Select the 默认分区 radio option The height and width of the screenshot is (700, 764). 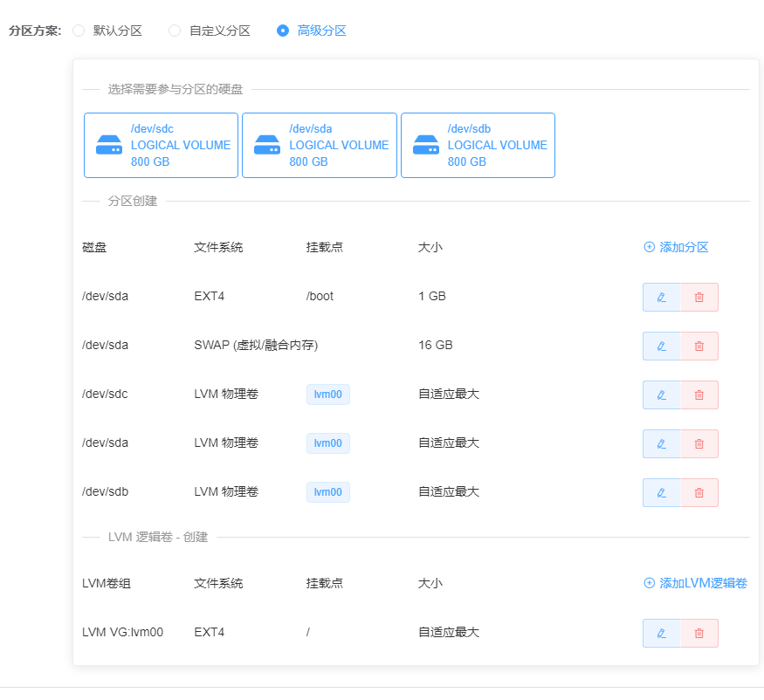click(79, 31)
